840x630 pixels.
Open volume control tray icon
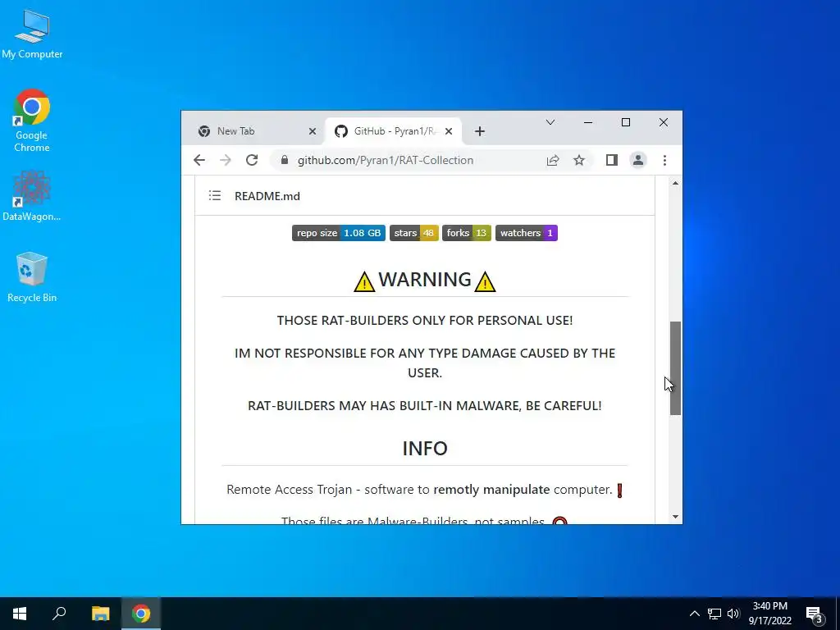pyautogui.click(x=733, y=614)
